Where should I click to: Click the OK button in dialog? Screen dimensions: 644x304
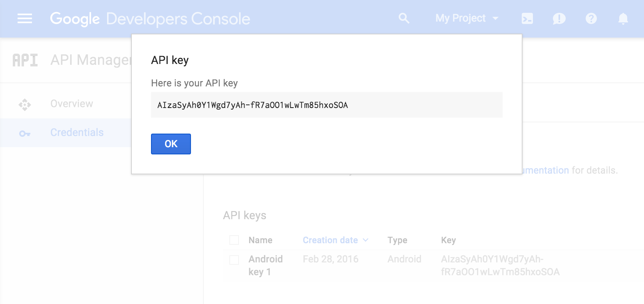click(x=171, y=144)
